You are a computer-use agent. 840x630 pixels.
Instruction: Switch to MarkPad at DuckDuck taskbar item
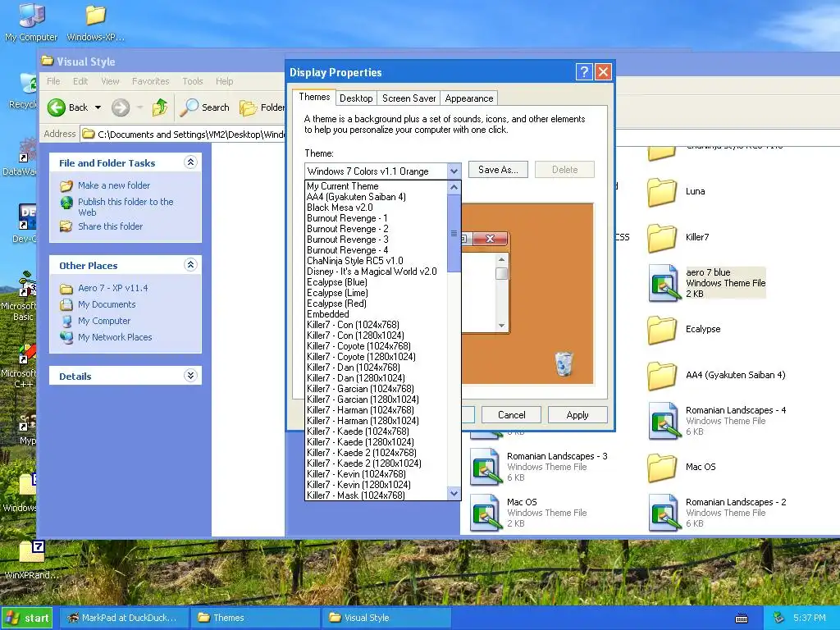pos(123,618)
